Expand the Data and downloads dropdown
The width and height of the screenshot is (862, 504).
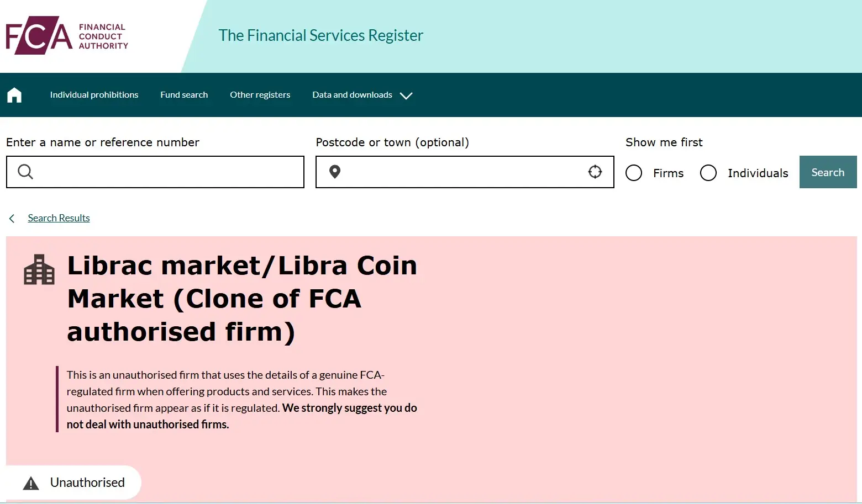tap(362, 94)
